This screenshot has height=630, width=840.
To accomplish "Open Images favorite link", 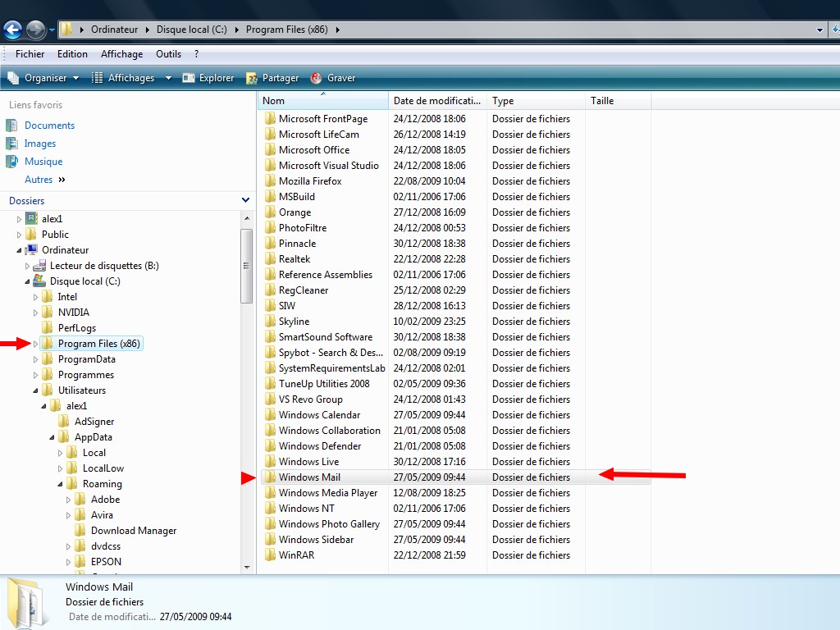I will pos(39,144).
